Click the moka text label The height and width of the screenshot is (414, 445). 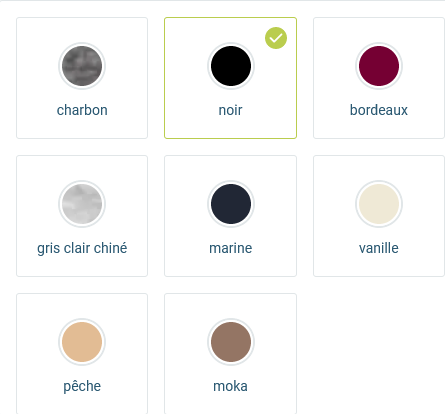[x=230, y=386]
